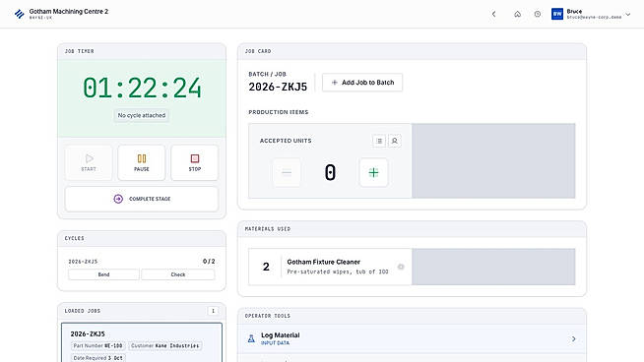
Task: Click the loaded jobs count badge 1
Action: tap(213, 311)
